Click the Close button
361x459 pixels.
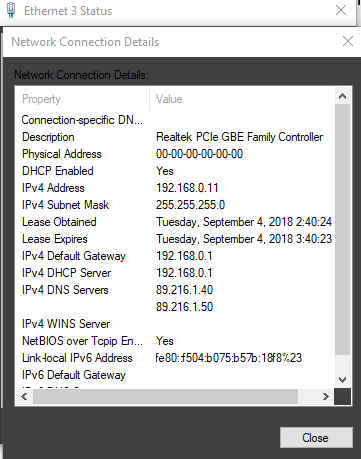coord(316,438)
